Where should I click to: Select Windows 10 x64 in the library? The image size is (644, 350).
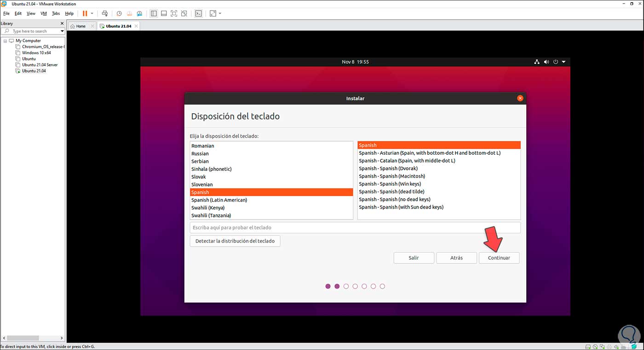click(x=36, y=52)
